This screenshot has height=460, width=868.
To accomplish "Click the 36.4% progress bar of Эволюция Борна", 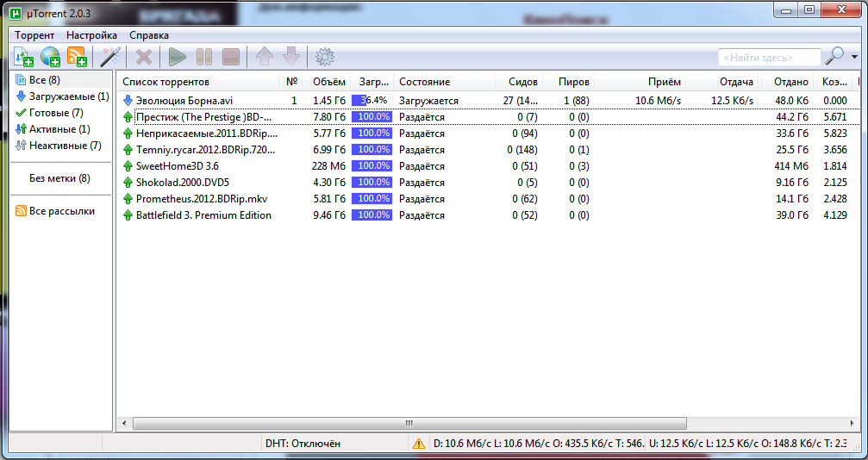I will point(372,101).
